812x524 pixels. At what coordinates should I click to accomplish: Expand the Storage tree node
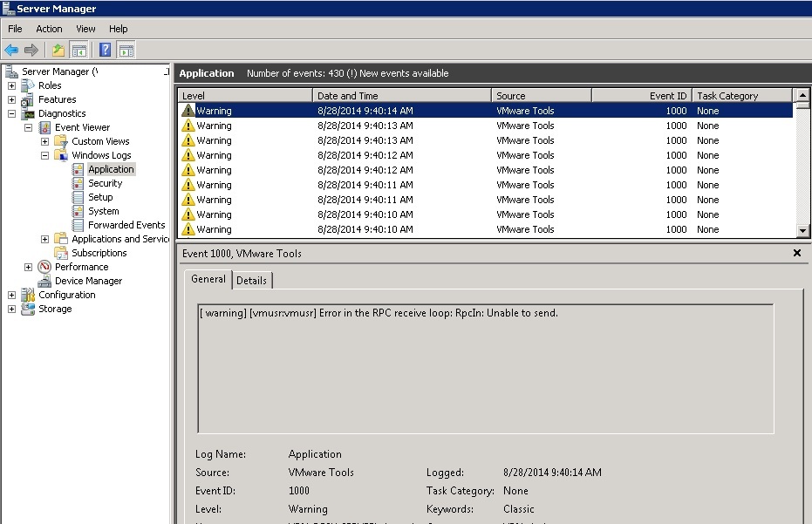(x=12, y=310)
